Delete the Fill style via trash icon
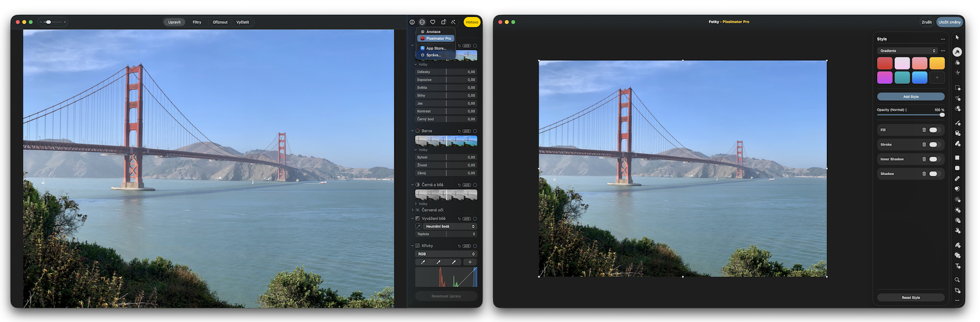The image size is (980, 322). [924, 130]
